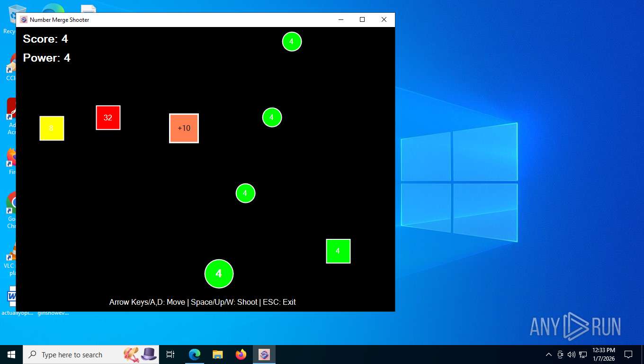Open network status tray icon
Screen dimensions: 644x364
click(583, 355)
